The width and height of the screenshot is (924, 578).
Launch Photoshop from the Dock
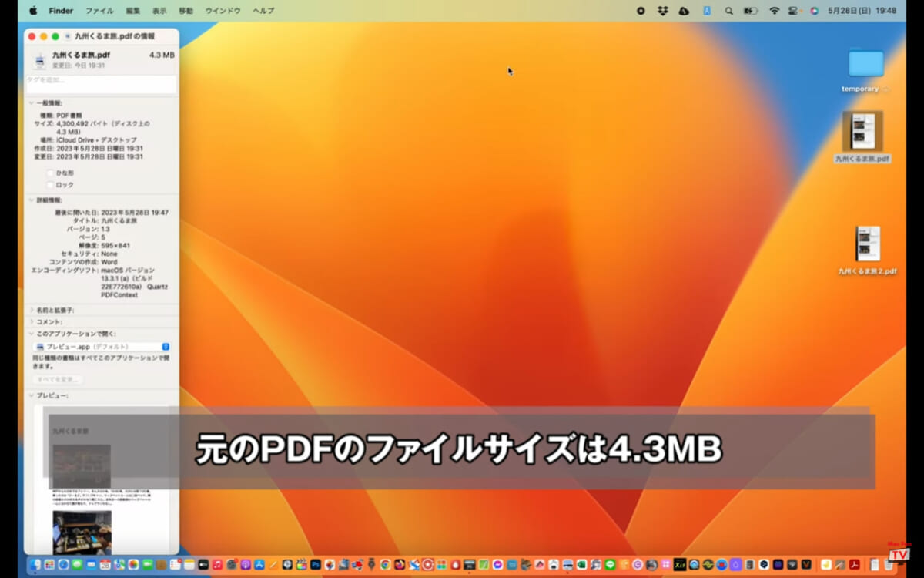tap(316, 565)
